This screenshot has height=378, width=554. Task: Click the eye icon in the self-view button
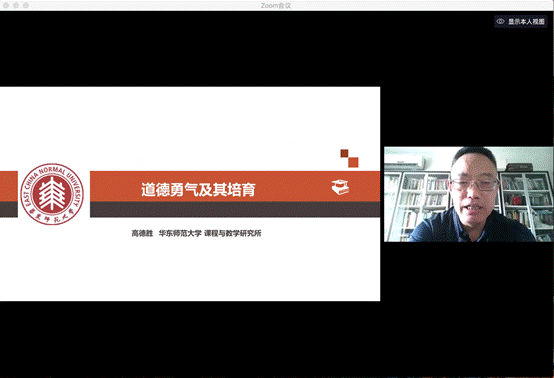(500, 22)
